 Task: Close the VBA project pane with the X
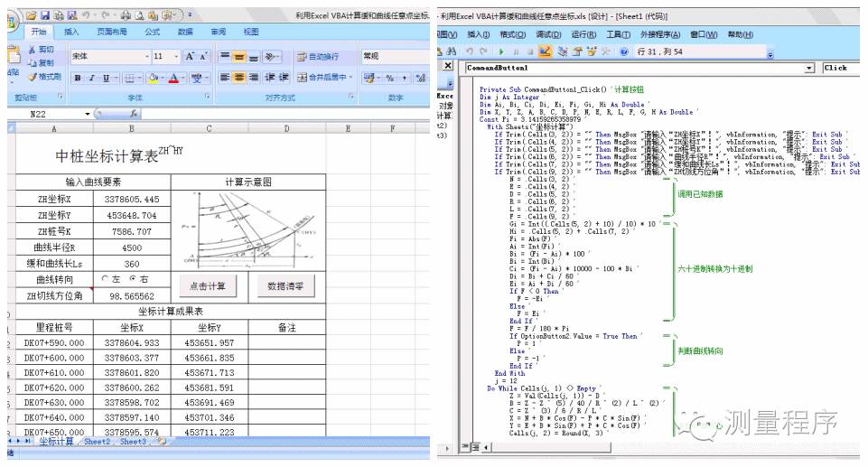click(x=448, y=65)
